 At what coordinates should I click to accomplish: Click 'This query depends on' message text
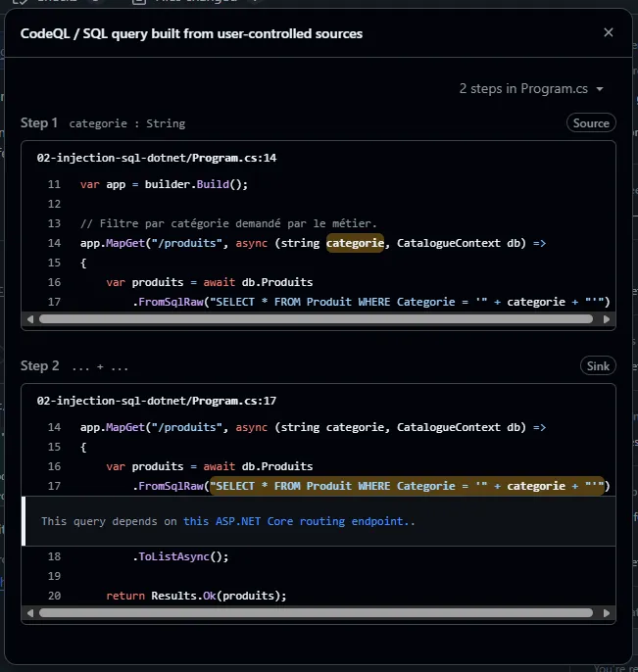click(x=109, y=521)
